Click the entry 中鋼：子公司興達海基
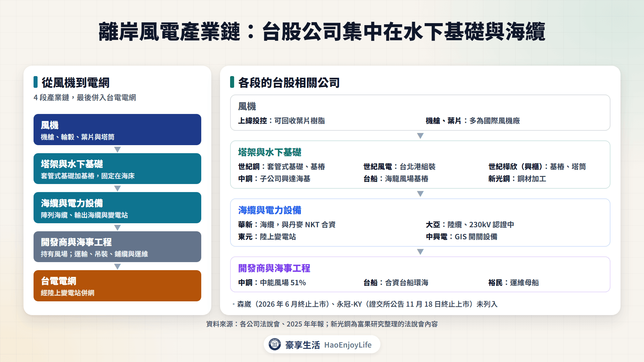This screenshot has height=362, width=644. point(274,179)
